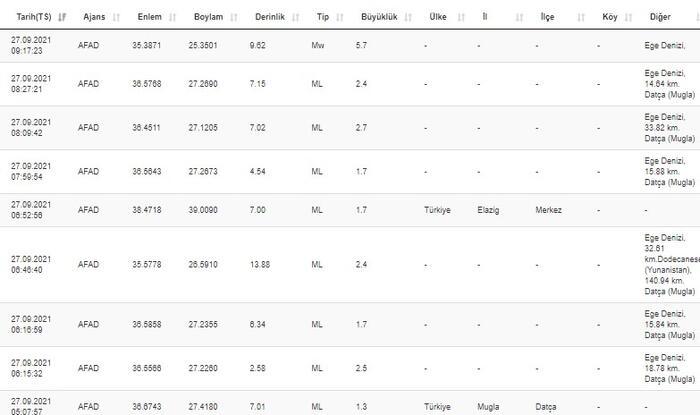700x415 pixels.
Task: Sort table by Tarih(TS) arrow icon
Action: tap(62, 17)
